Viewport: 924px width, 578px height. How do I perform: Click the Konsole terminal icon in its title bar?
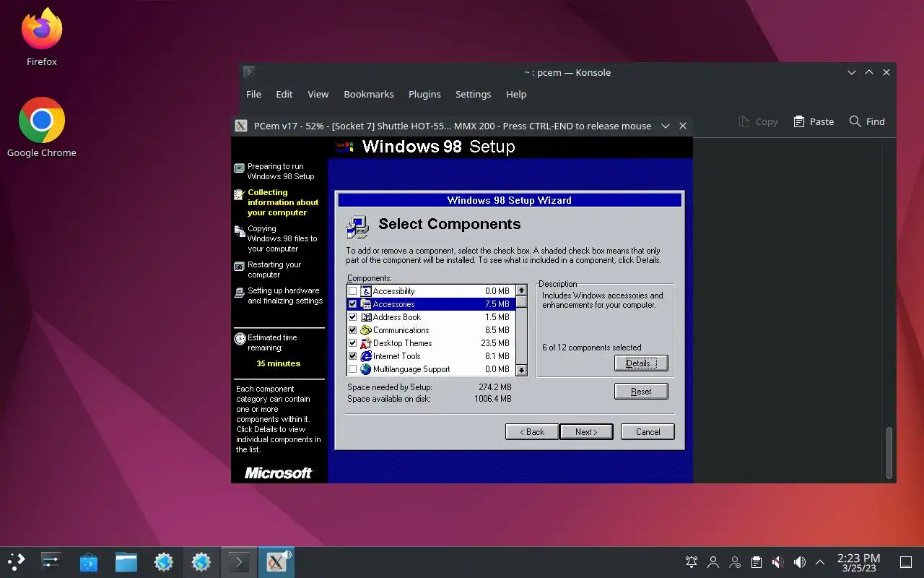click(249, 72)
